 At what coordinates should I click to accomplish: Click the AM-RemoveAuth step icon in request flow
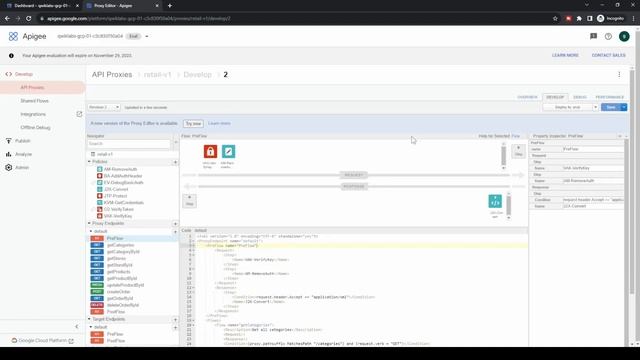(x=229, y=151)
